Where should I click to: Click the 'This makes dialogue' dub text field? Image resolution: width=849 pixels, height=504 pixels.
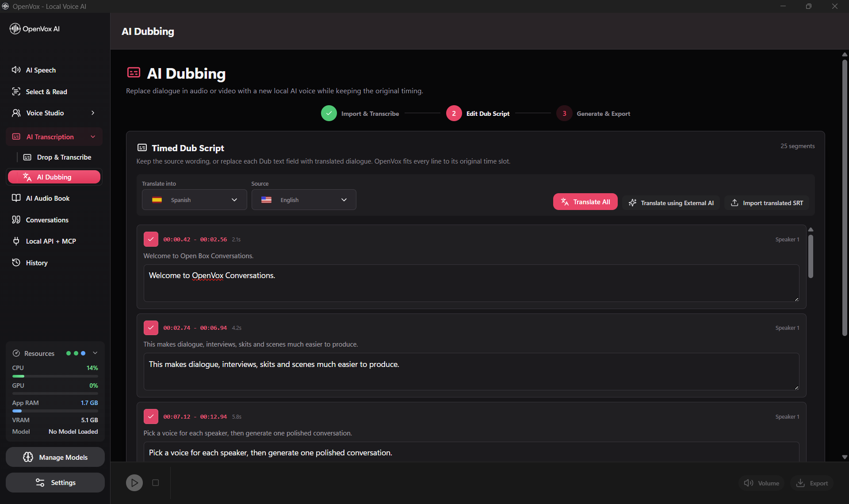[471, 372]
